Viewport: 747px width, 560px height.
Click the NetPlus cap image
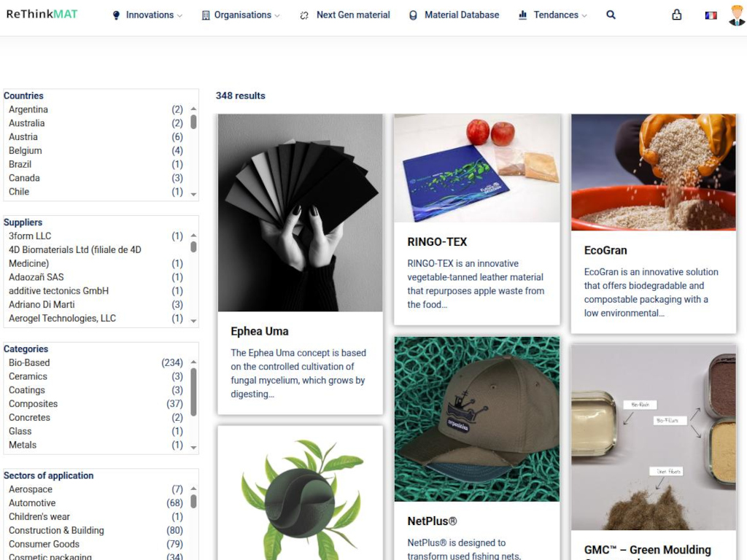click(477, 419)
